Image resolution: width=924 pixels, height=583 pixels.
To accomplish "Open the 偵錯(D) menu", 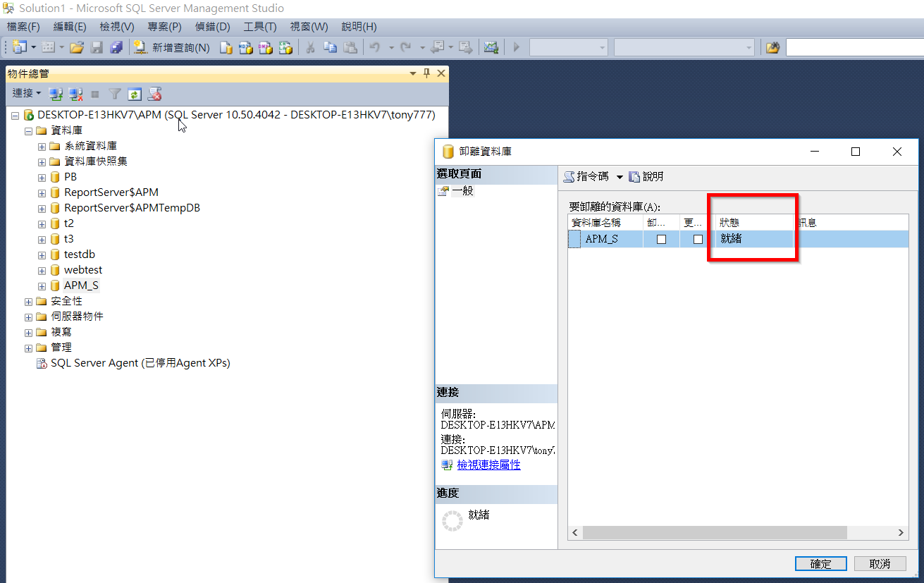I will point(213,27).
